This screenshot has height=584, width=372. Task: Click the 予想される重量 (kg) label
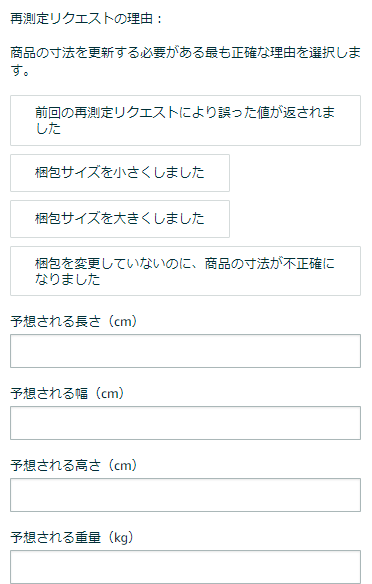pos(72,537)
